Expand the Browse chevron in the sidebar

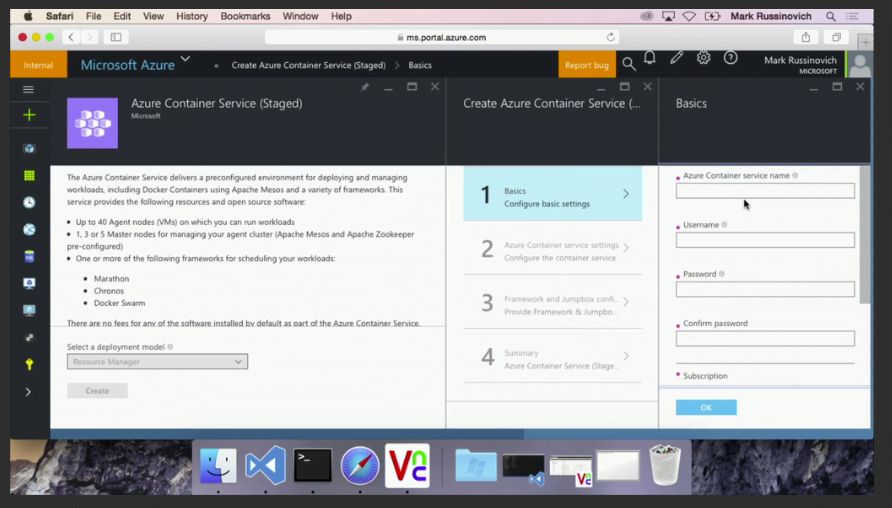[28, 391]
